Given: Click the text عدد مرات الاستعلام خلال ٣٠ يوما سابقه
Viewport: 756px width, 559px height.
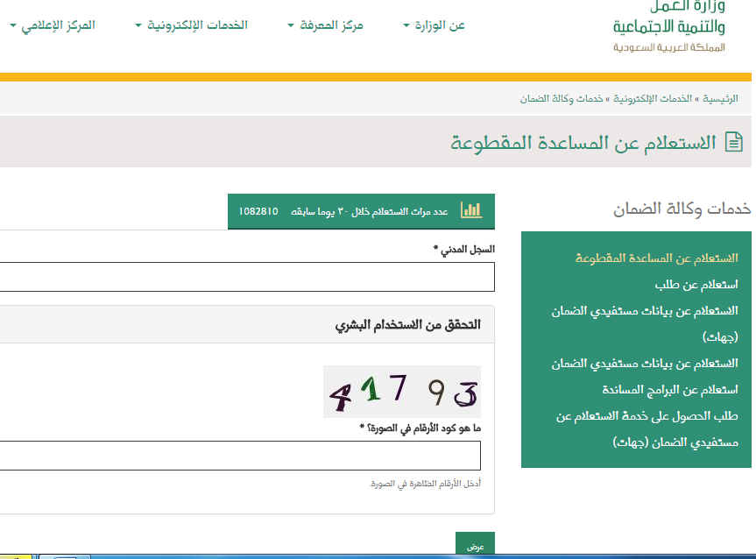Looking at the screenshot, I should tap(370, 212).
